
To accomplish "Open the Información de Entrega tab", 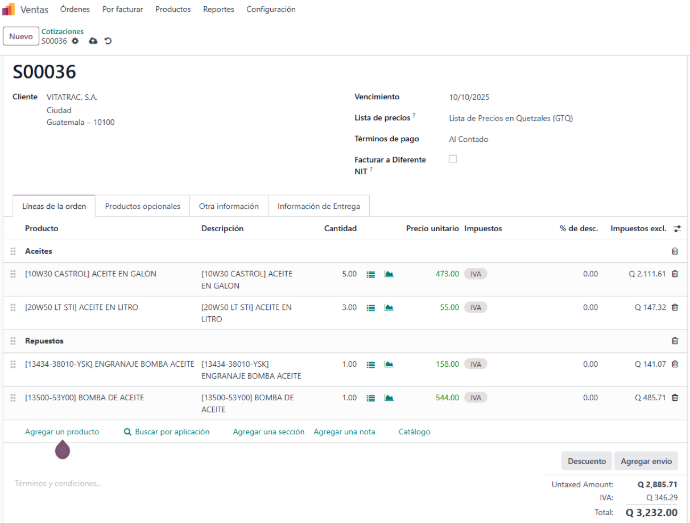I will click(319, 206).
